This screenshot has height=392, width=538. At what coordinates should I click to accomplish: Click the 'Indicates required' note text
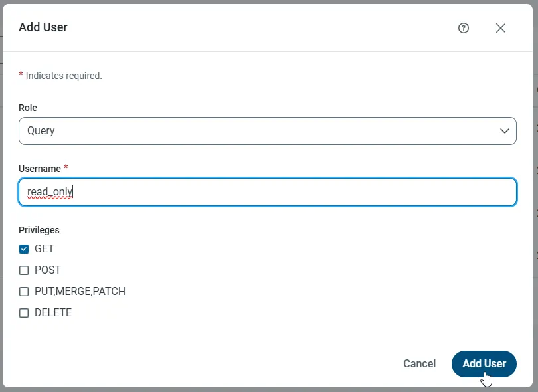[x=64, y=76]
